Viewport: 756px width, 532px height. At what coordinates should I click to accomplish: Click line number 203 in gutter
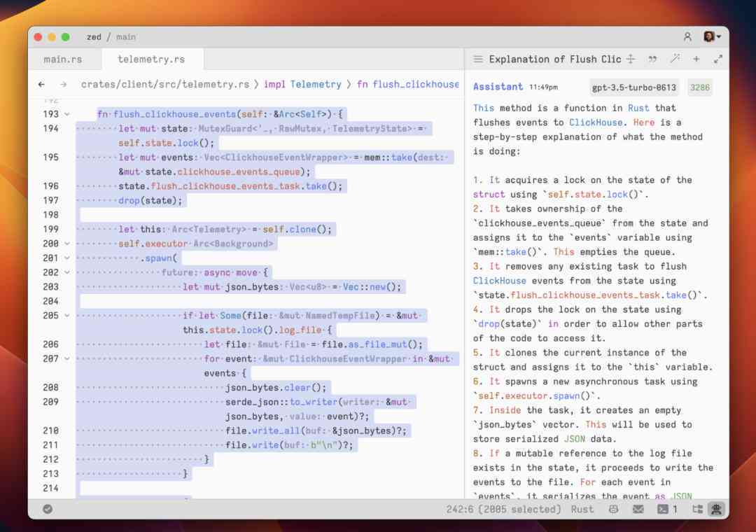tap(50, 287)
